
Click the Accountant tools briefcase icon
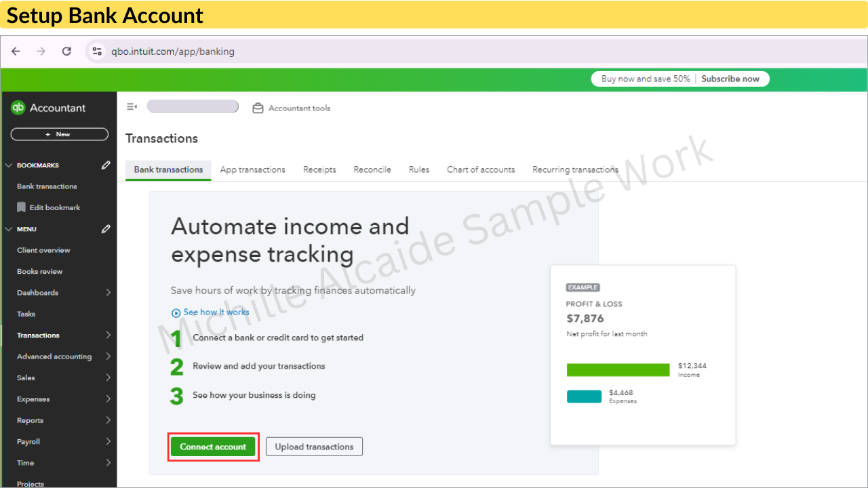258,108
